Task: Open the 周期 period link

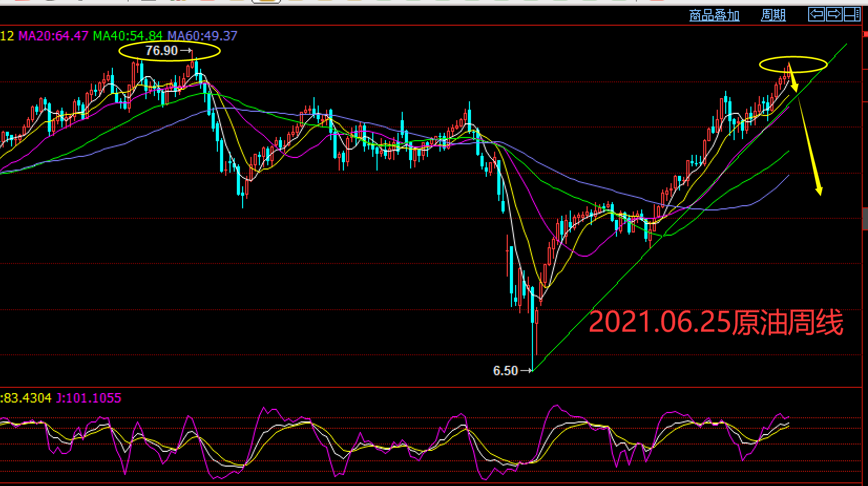Action: (773, 15)
